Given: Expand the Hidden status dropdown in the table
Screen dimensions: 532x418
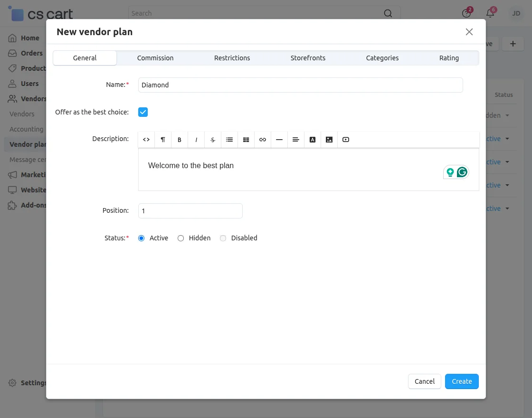Looking at the screenshot, I should tap(508, 115).
